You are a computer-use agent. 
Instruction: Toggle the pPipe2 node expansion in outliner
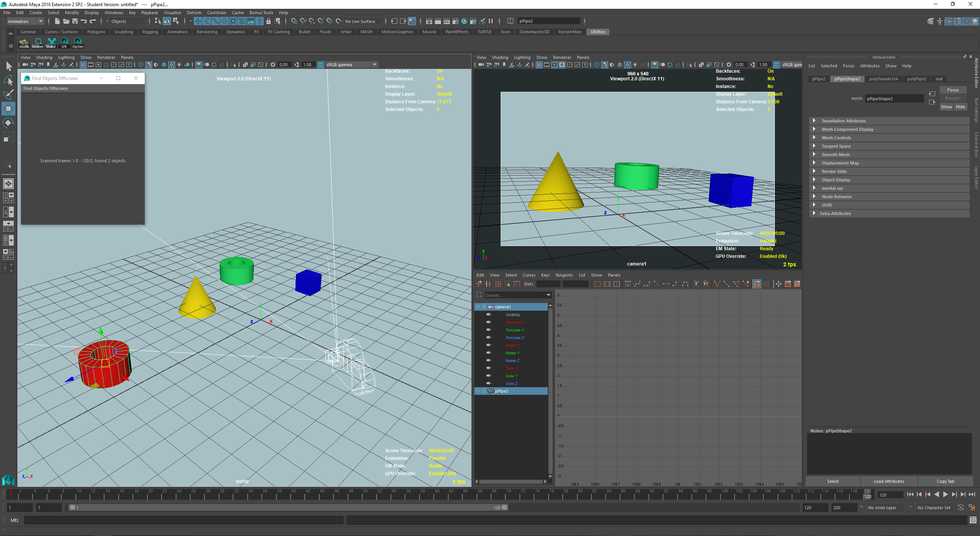[x=484, y=391]
